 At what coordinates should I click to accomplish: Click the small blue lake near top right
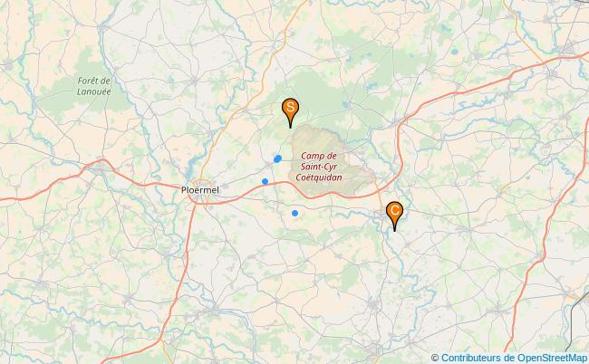click(x=454, y=52)
